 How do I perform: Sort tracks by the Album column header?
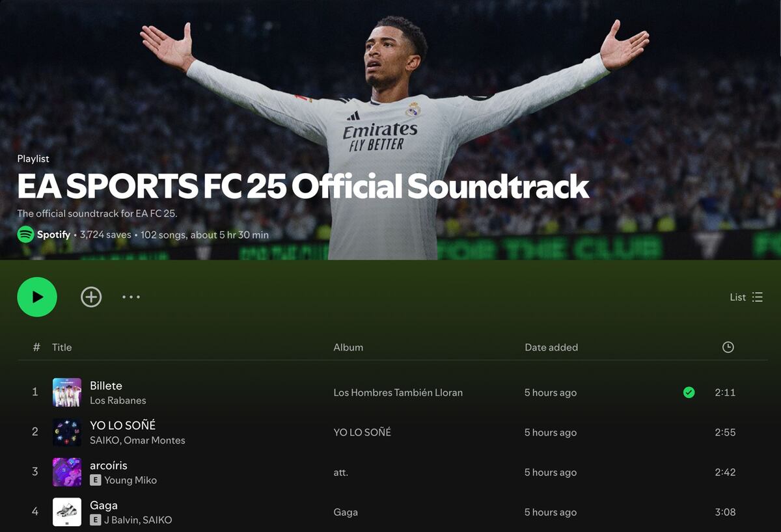(x=348, y=347)
